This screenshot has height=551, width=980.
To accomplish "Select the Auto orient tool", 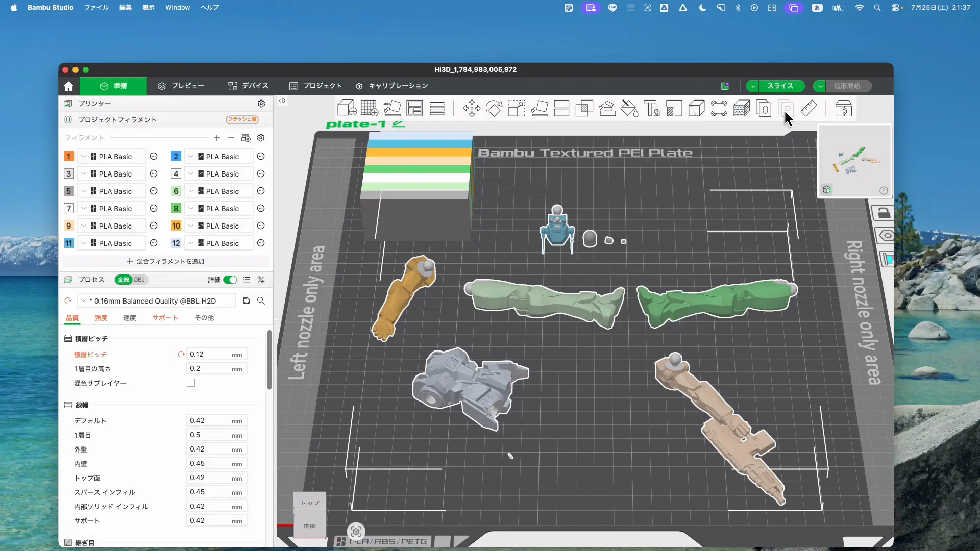I will pos(392,108).
